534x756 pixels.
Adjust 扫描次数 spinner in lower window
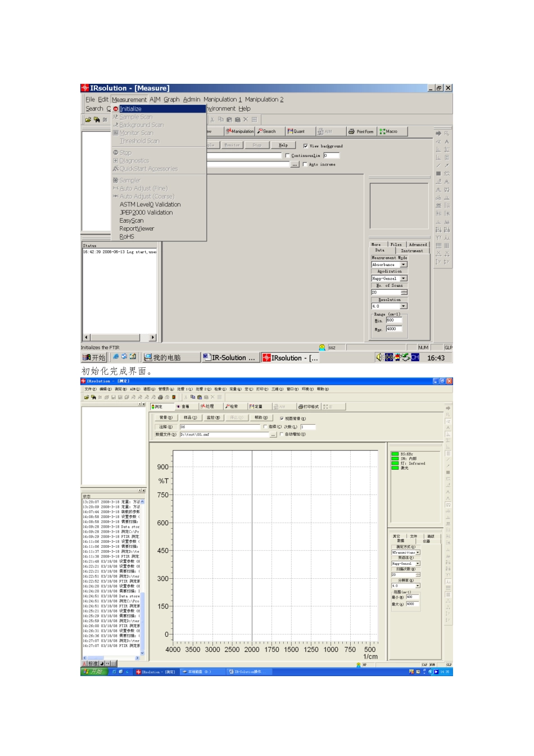418,575
